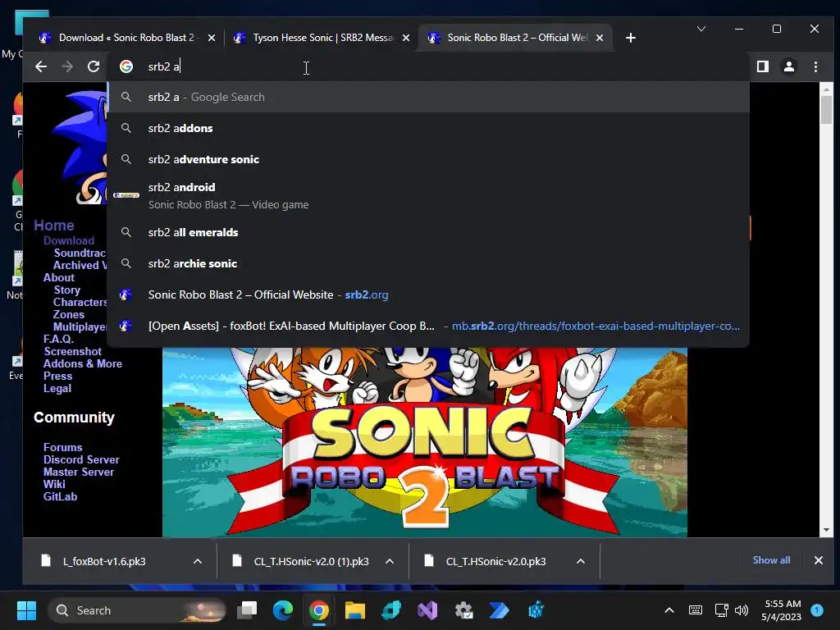Open the Story sidebar link
840x630 pixels.
coord(67,290)
